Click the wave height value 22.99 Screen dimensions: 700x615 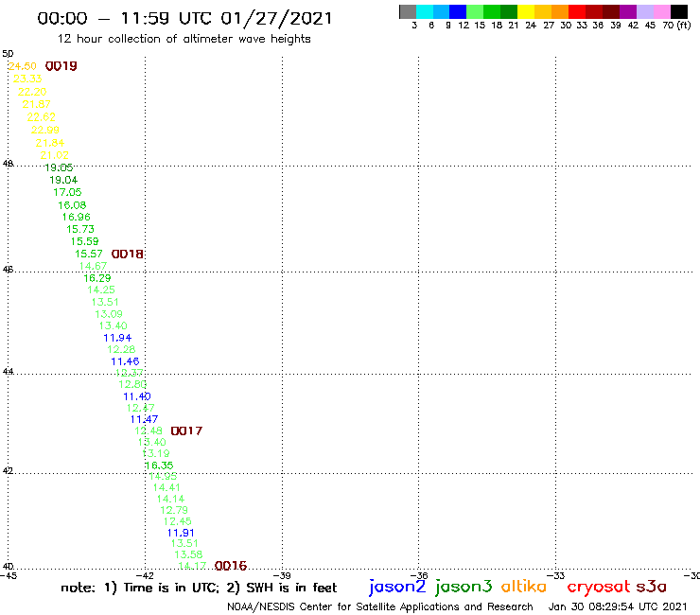point(45,131)
